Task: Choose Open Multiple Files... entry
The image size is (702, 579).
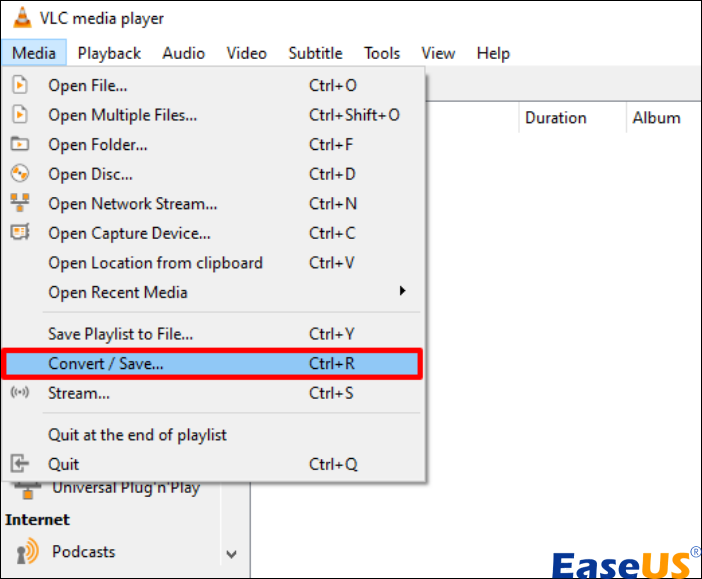Action: [213, 115]
